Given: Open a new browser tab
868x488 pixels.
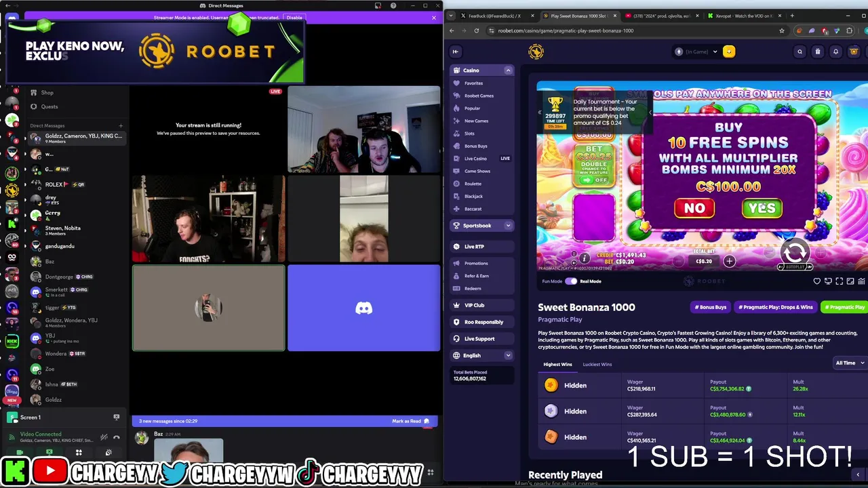Looking at the screenshot, I should tap(792, 16).
